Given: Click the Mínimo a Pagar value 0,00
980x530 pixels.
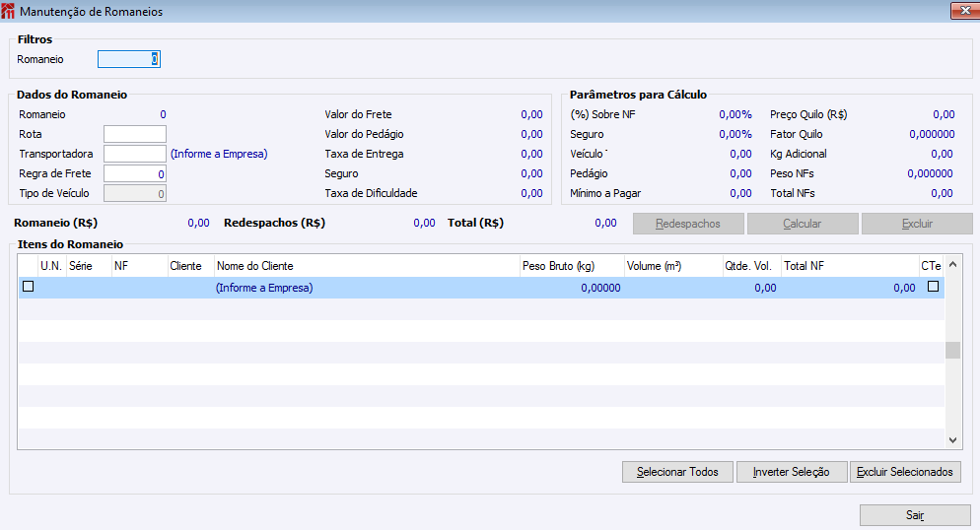Looking at the screenshot, I should (x=740, y=193).
